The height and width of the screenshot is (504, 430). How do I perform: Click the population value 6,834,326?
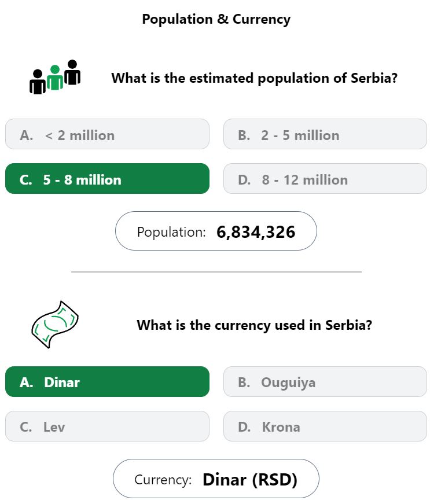point(256,232)
